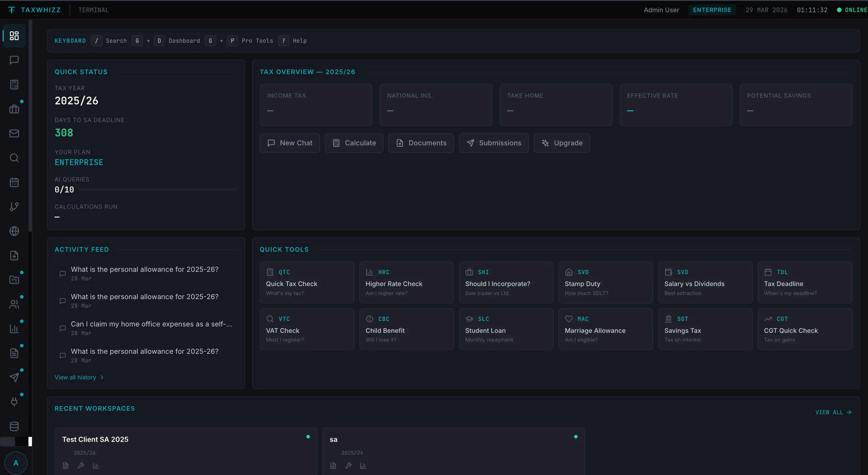
Task: Click the slash Search shortcut key
Action: pos(97,40)
